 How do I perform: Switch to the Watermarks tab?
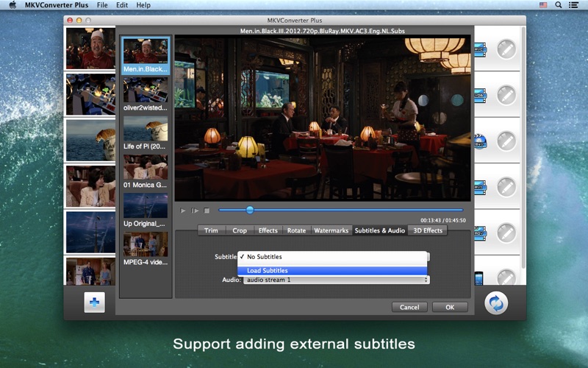click(331, 230)
